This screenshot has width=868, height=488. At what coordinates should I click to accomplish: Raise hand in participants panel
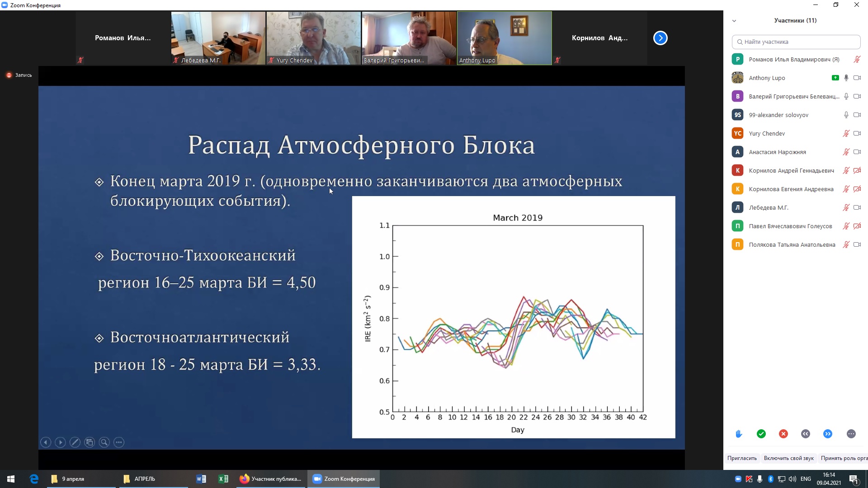(x=739, y=434)
